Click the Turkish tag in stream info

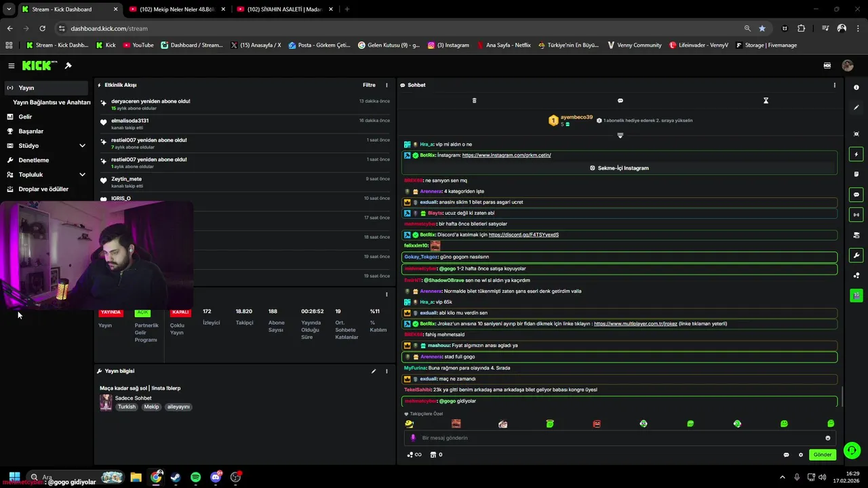(127, 407)
